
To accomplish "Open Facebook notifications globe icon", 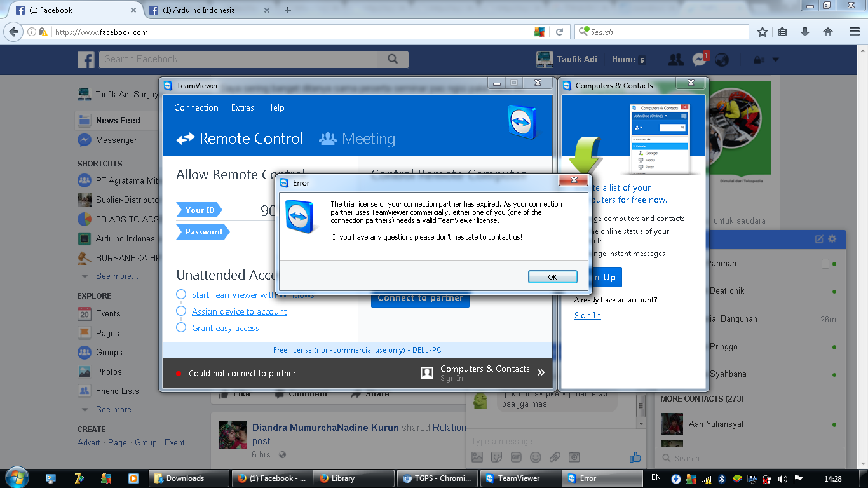I will [722, 60].
